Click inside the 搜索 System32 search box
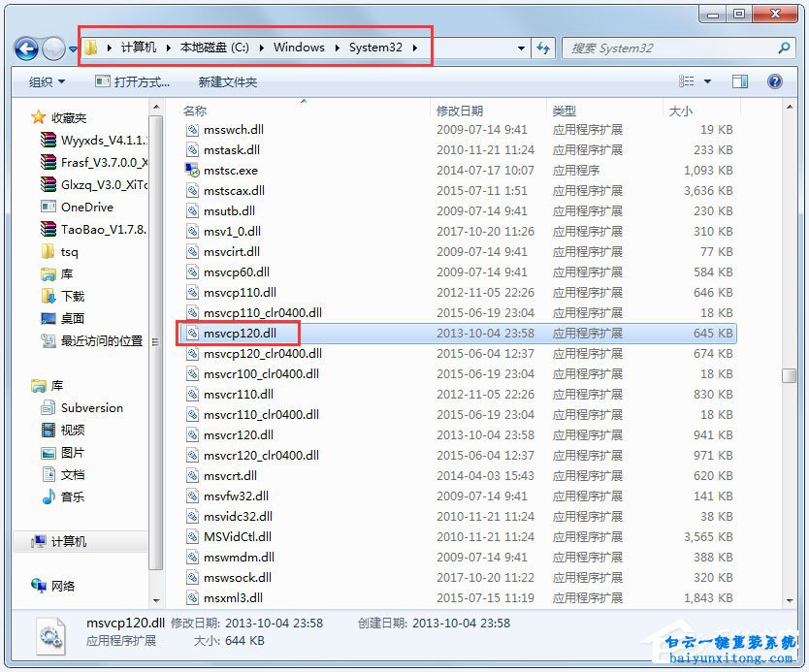This screenshot has height=672, width=809. pos(669,48)
